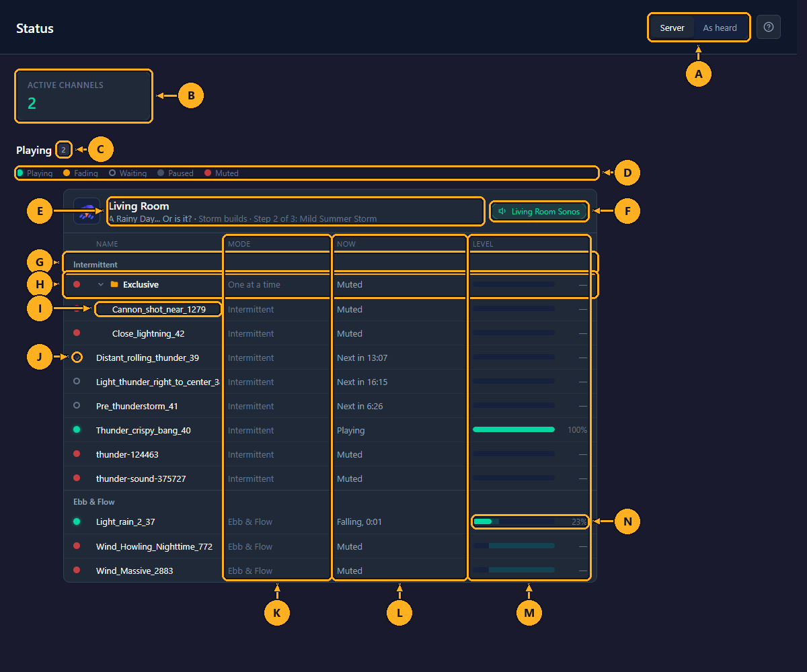Click the muted status dot for Exclusive
This screenshot has width=807, height=672.
77,284
